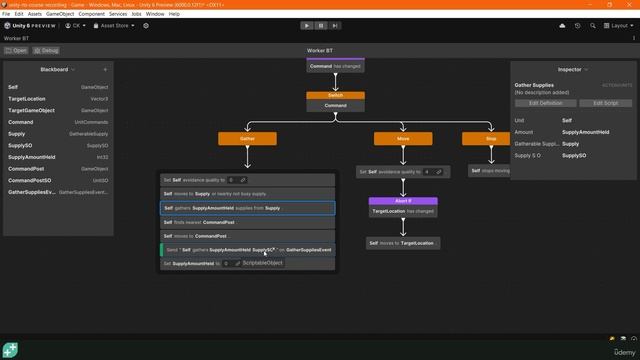This screenshot has height=360, width=640.
Task: Select the Gather branch node
Action: pyautogui.click(x=247, y=138)
